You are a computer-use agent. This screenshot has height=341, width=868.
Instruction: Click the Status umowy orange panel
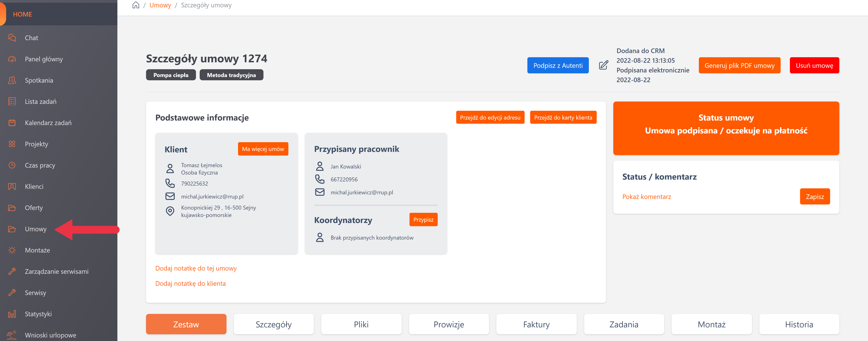click(726, 128)
